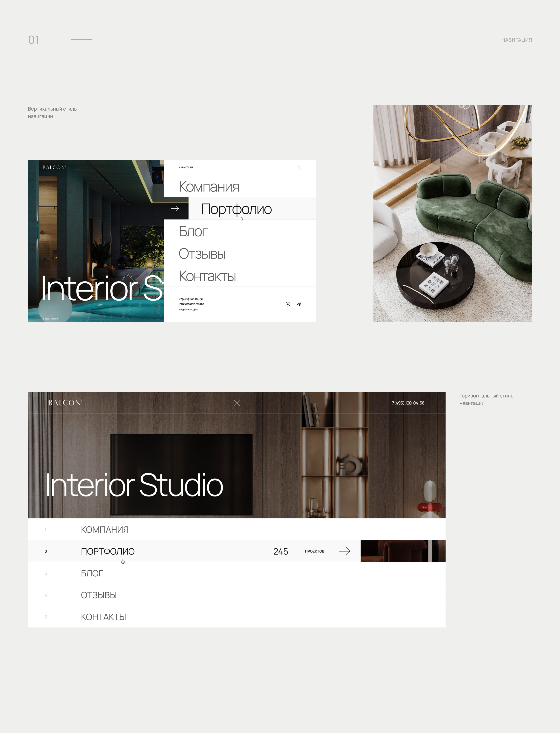Click BALCON logo in horizontal header
The image size is (560, 733).
(x=65, y=403)
